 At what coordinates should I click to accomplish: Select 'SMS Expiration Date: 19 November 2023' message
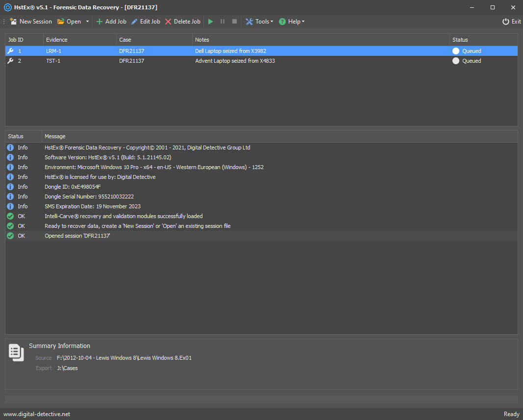coord(92,206)
